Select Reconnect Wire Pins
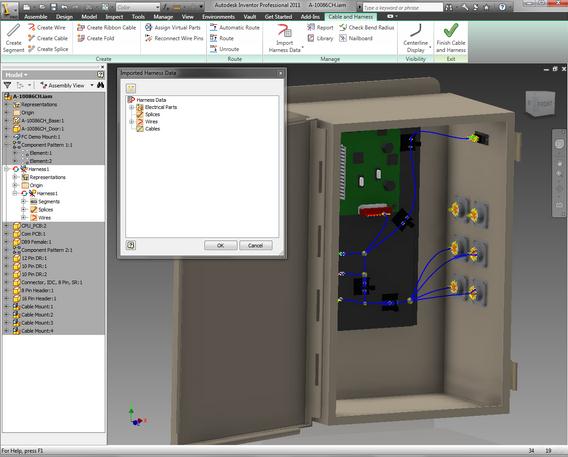The height and width of the screenshot is (457, 568). (x=174, y=38)
